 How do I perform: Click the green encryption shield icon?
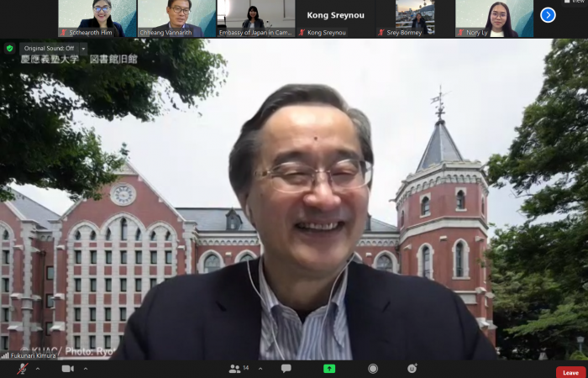coord(9,49)
